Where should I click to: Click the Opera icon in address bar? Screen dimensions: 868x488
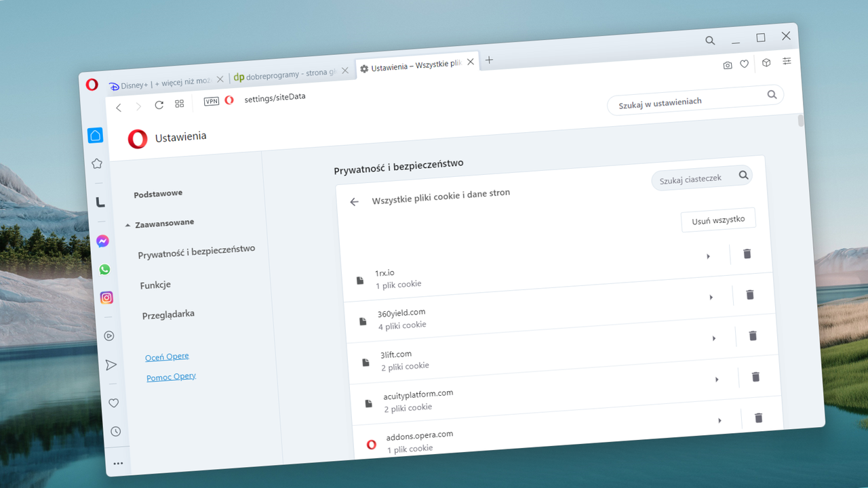229,100
